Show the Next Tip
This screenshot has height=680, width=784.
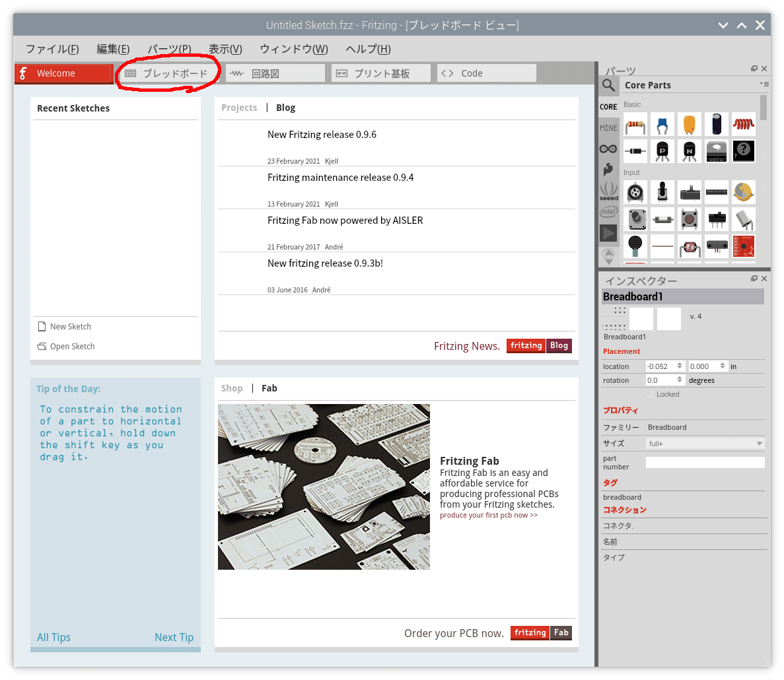[174, 638]
